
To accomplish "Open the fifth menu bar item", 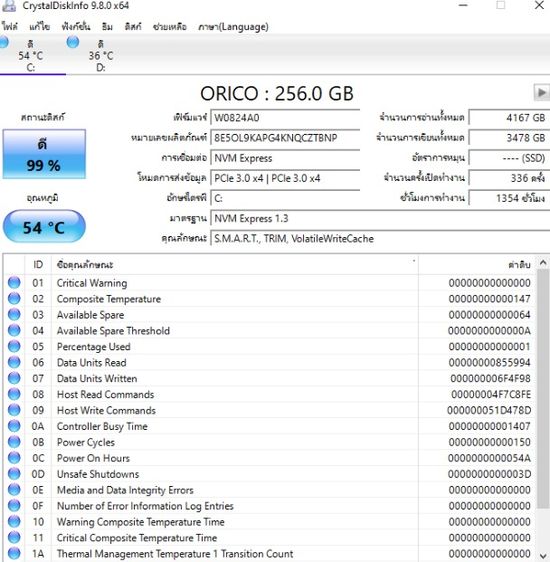I will [x=133, y=27].
